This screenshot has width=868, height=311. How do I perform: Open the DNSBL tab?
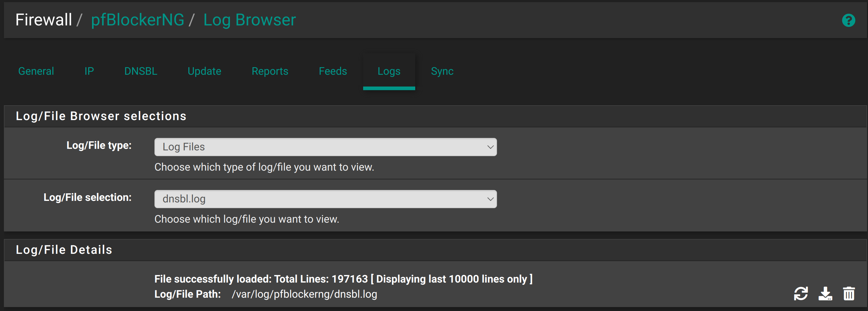coord(141,71)
